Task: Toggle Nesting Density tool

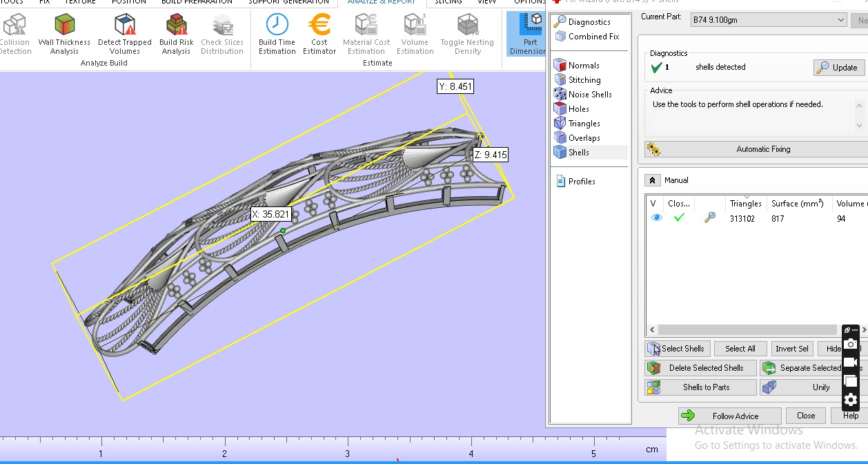Action: pos(467,35)
